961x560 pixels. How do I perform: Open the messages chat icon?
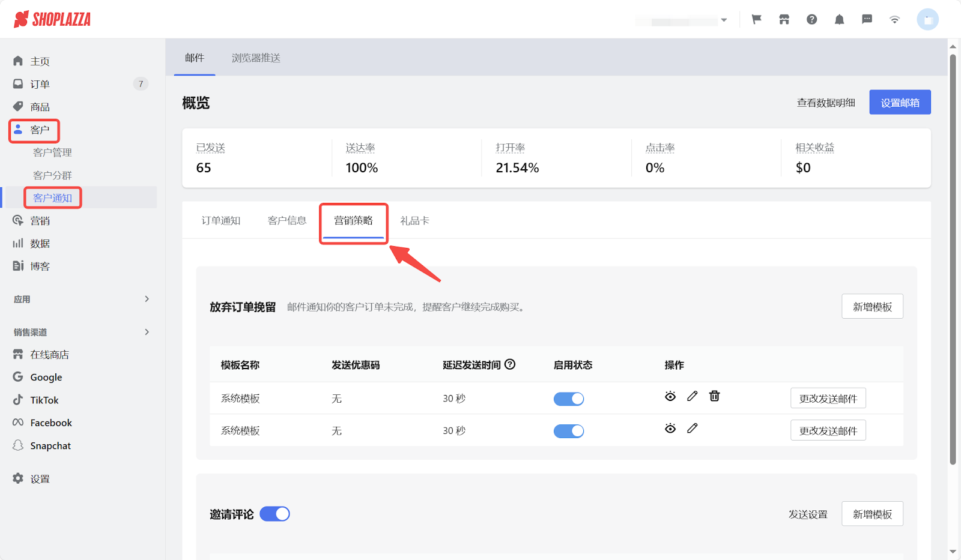867,19
